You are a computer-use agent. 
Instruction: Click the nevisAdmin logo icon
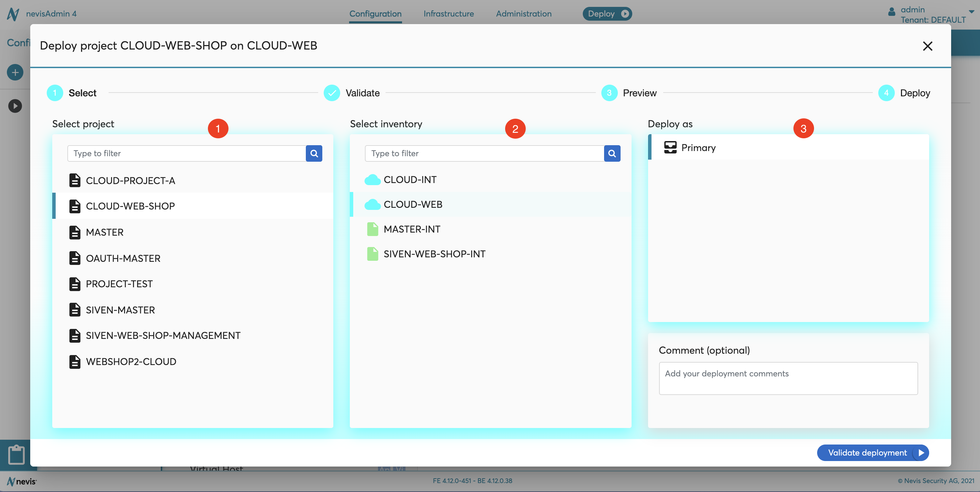tap(13, 14)
